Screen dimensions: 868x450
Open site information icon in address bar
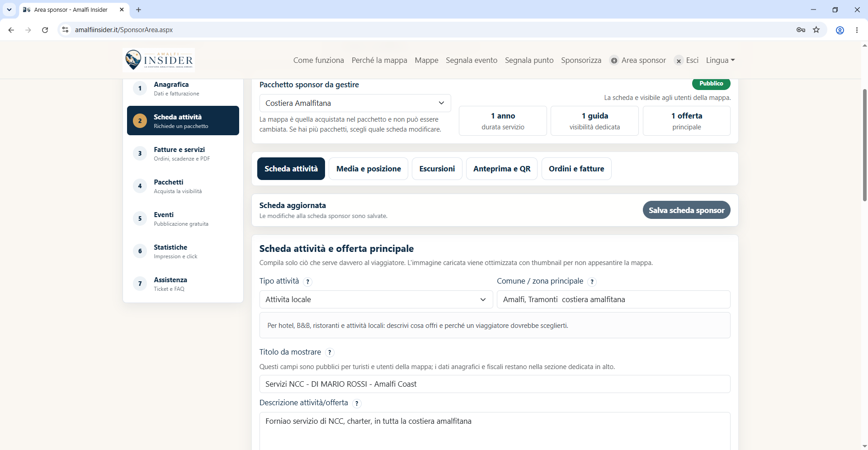coord(66,30)
